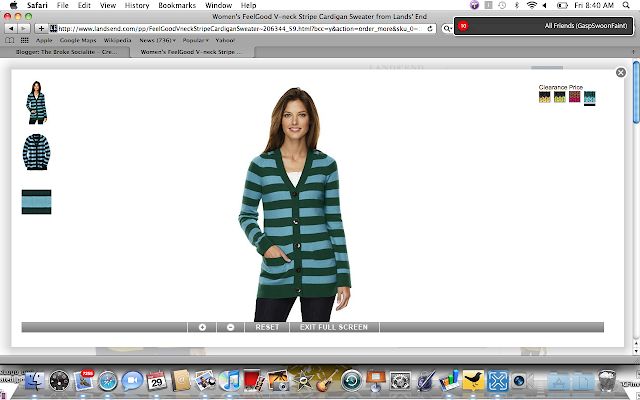Screen dimensions: 640x400
Task: Click the RESET button
Action: pyautogui.click(x=267, y=327)
